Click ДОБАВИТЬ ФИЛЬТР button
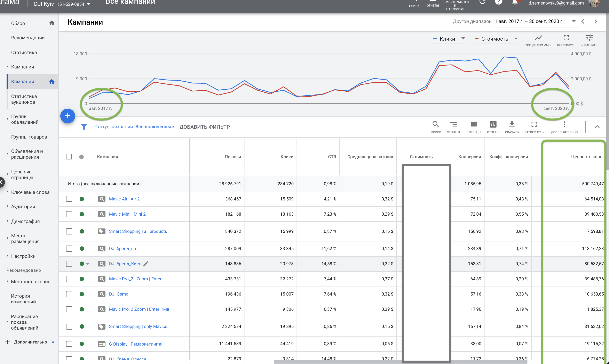This screenshot has width=609, height=364. tap(205, 127)
